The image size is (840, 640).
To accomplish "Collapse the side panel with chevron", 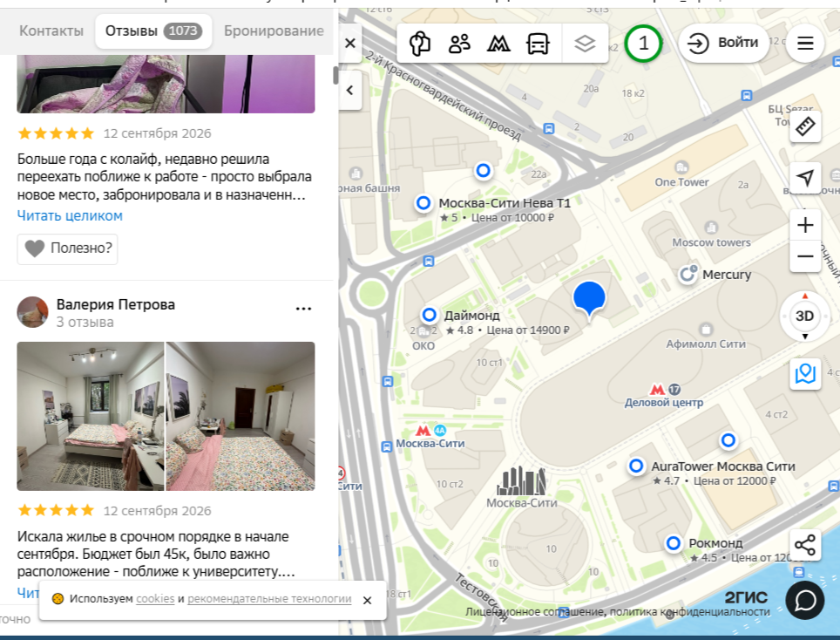I will (x=350, y=90).
